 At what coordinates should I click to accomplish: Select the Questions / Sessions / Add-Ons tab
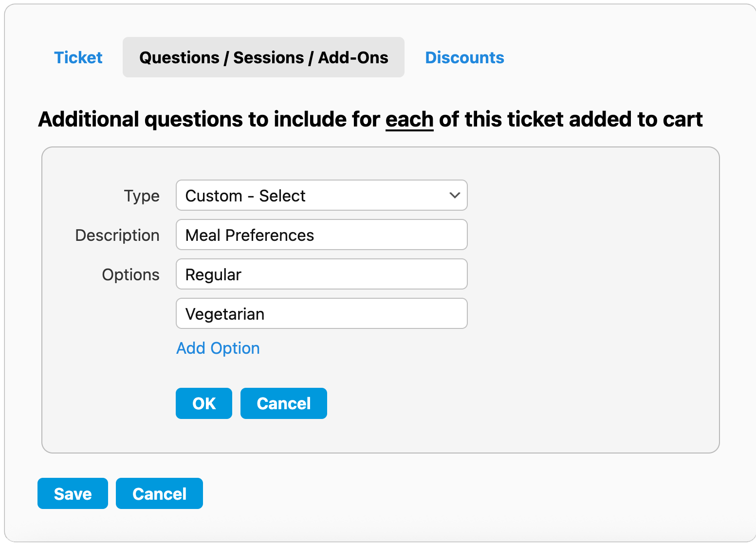pyautogui.click(x=263, y=57)
